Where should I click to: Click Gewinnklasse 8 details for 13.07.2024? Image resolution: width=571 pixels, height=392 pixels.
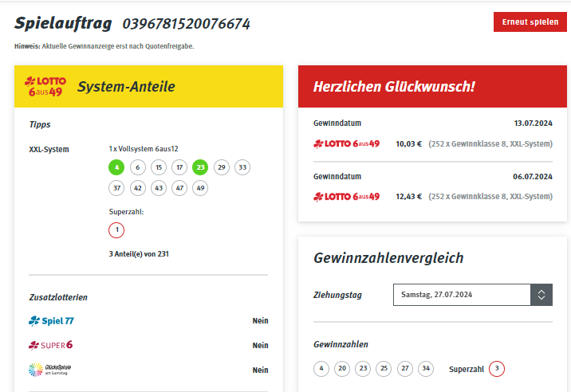click(490, 143)
